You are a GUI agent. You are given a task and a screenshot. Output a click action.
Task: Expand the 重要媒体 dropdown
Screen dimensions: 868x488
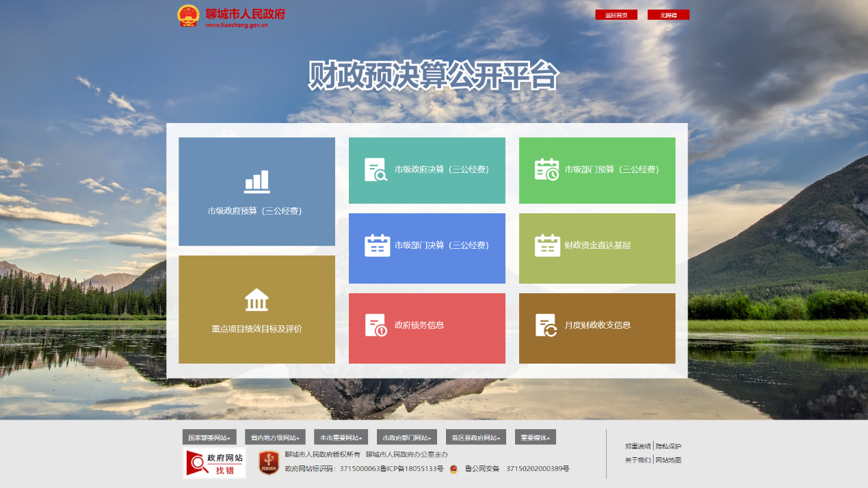pyautogui.click(x=535, y=436)
